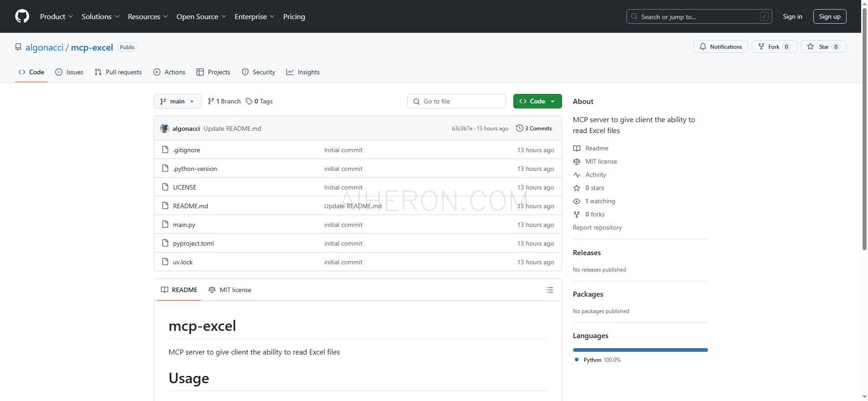Open the Insights tab
Screen dimensions: 868x401
coord(303,72)
